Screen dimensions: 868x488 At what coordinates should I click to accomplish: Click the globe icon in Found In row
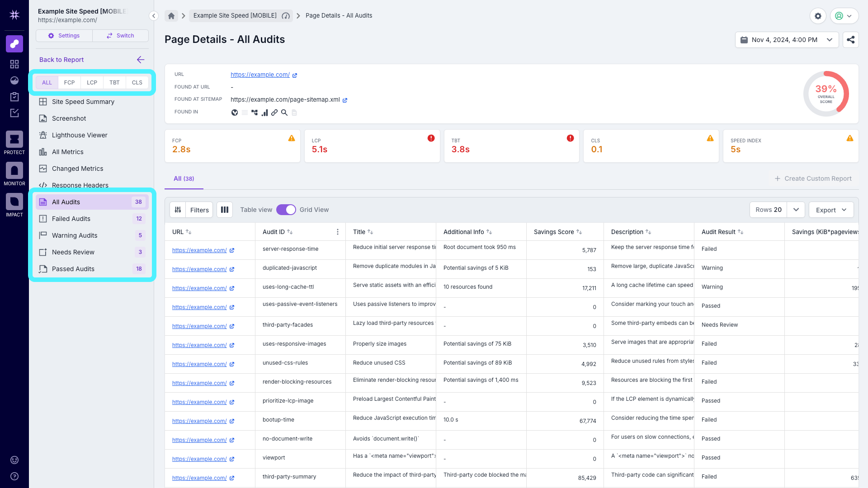coord(235,113)
